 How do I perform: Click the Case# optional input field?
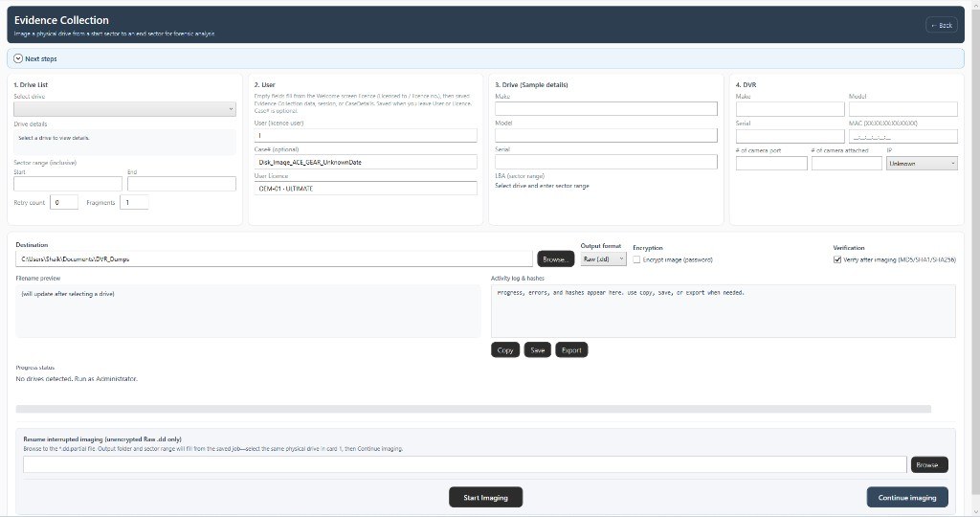(366, 162)
